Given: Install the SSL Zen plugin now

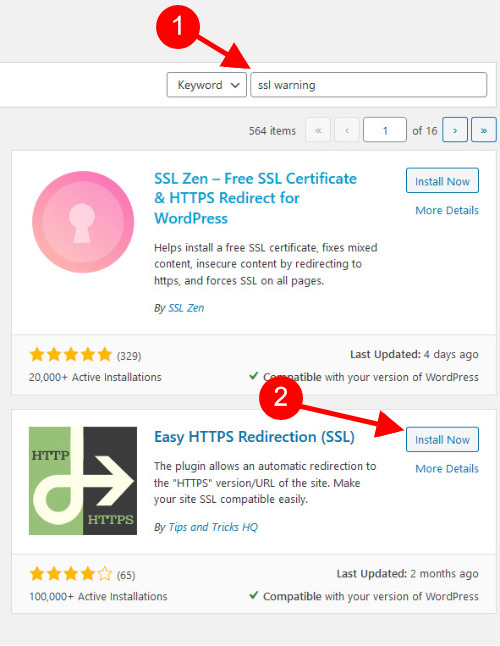Looking at the screenshot, I should (x=442, y=180).
